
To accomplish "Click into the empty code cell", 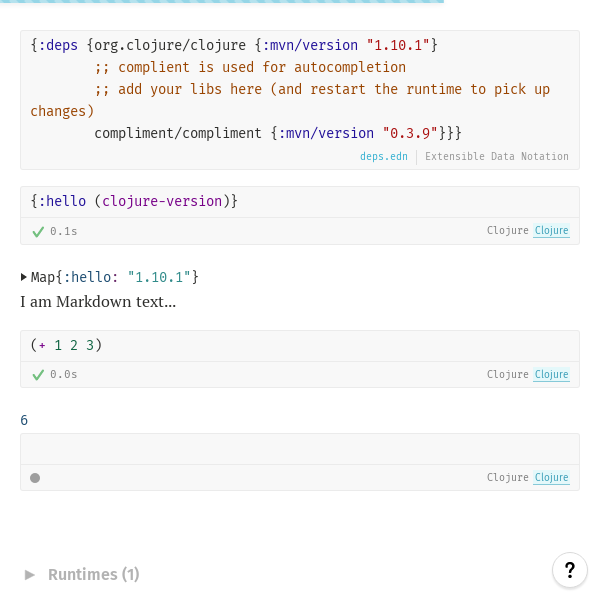I will (299, 449).
